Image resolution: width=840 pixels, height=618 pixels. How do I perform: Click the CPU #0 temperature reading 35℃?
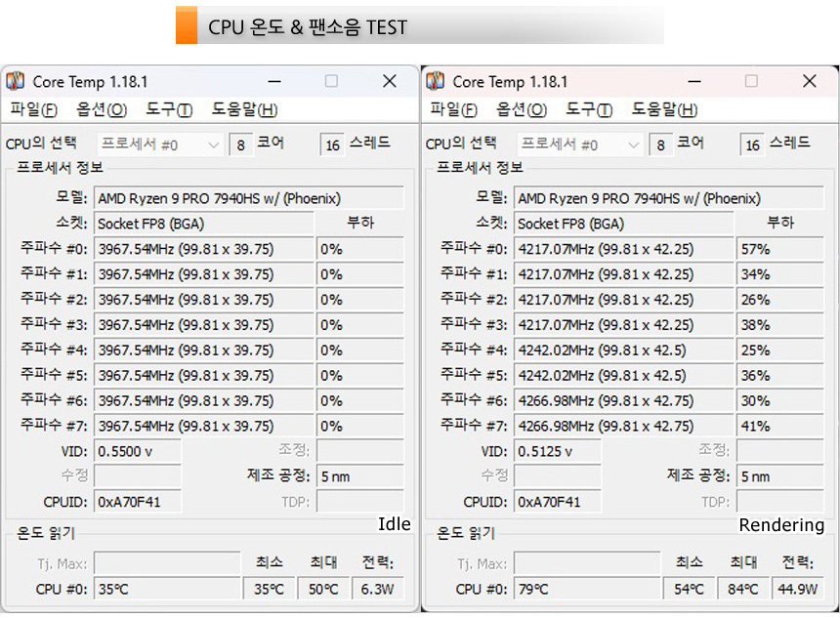167,589
